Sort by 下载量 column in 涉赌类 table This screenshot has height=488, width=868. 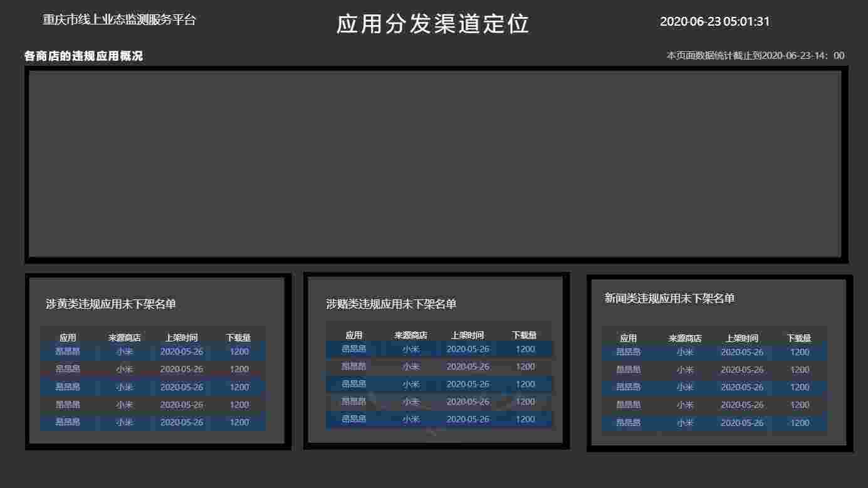point(524,335)
